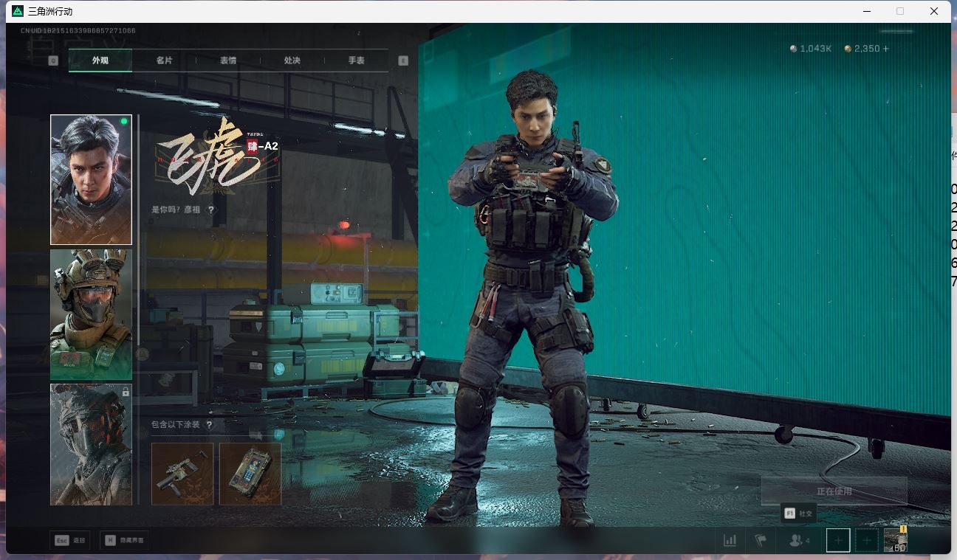Click the 正在使用 button

[834, 491]
